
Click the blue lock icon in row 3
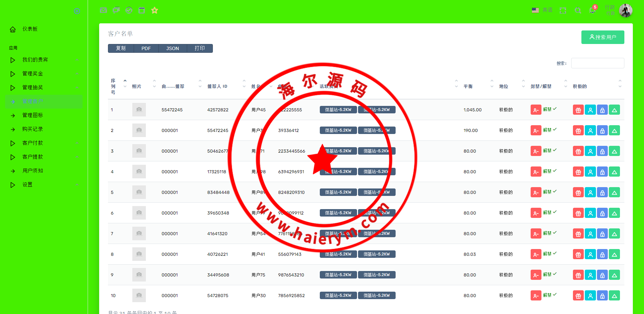[602, 151]
